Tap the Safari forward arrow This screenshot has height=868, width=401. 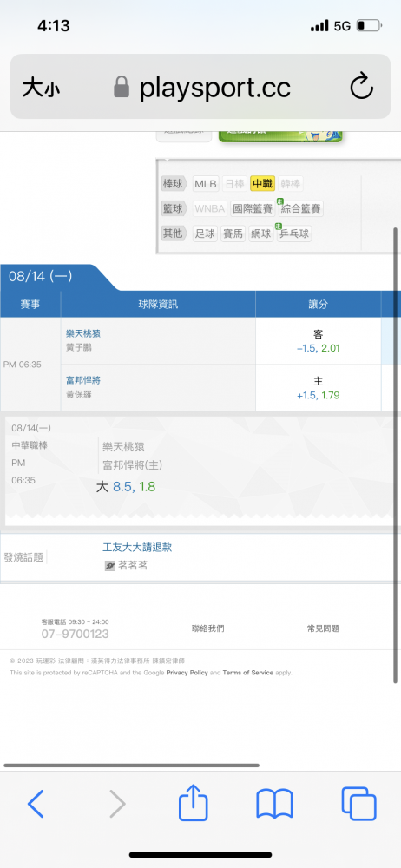point(117,804)
